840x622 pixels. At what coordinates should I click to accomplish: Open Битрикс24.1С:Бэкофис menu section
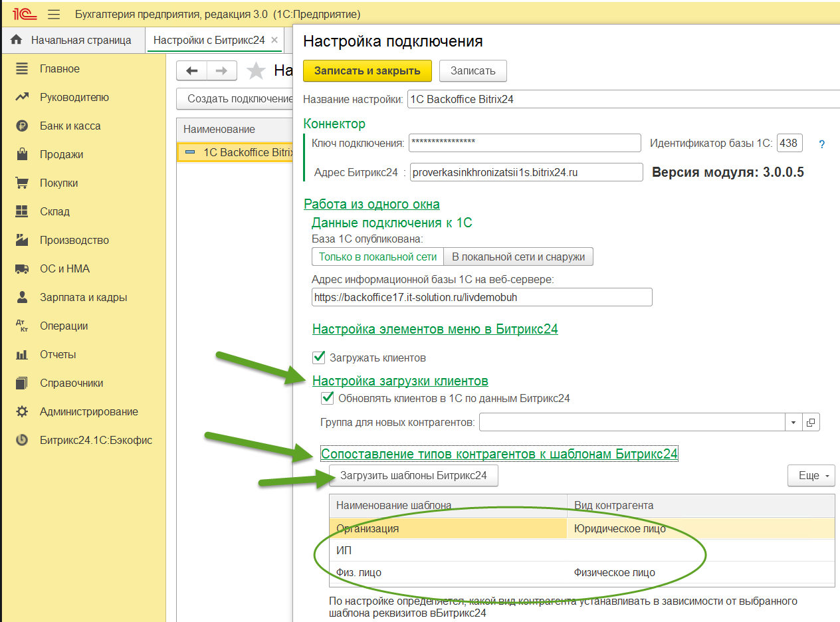coord(96,440)
